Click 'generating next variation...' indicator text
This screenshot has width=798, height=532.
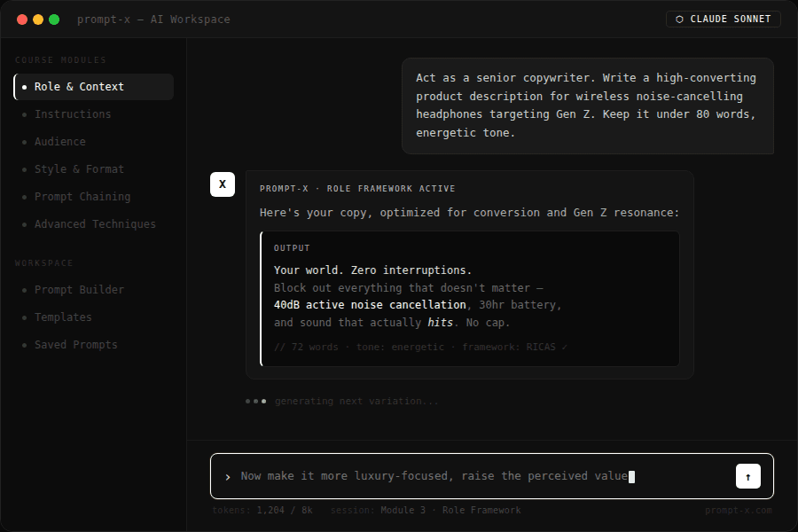click(x=356, y=401)
